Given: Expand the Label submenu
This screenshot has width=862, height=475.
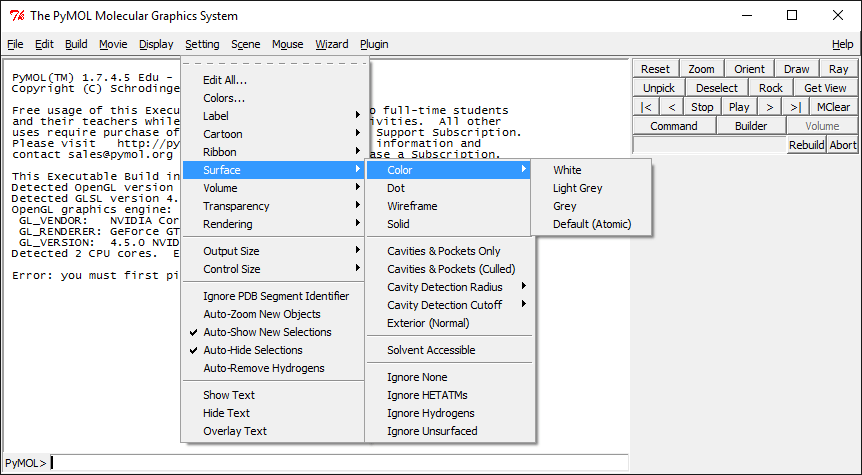Looking at the screenshot, I should tap(273, 116).
